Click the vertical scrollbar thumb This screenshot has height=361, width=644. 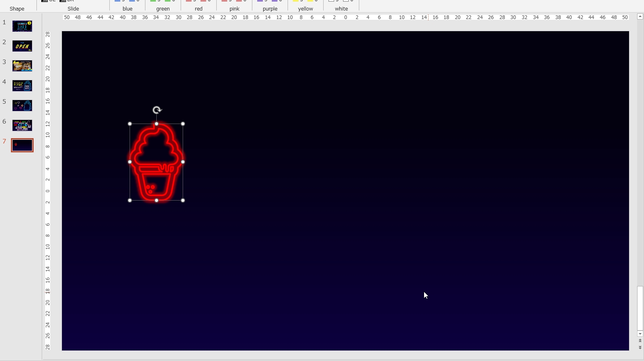coord(640,308)
